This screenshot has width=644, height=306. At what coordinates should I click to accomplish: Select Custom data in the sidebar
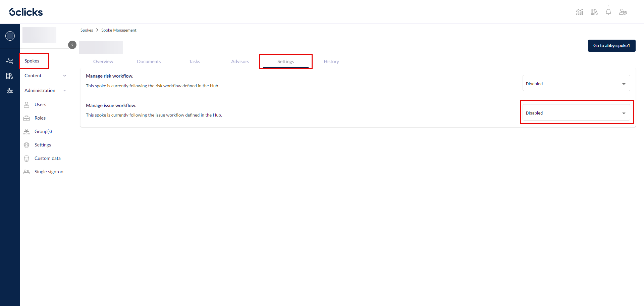(x=47, y=159)
